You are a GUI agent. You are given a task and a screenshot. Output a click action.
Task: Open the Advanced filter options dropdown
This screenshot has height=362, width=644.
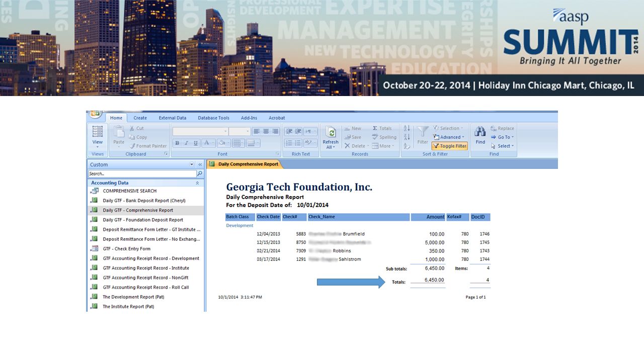pyautogui.click(x=449, y=137)
